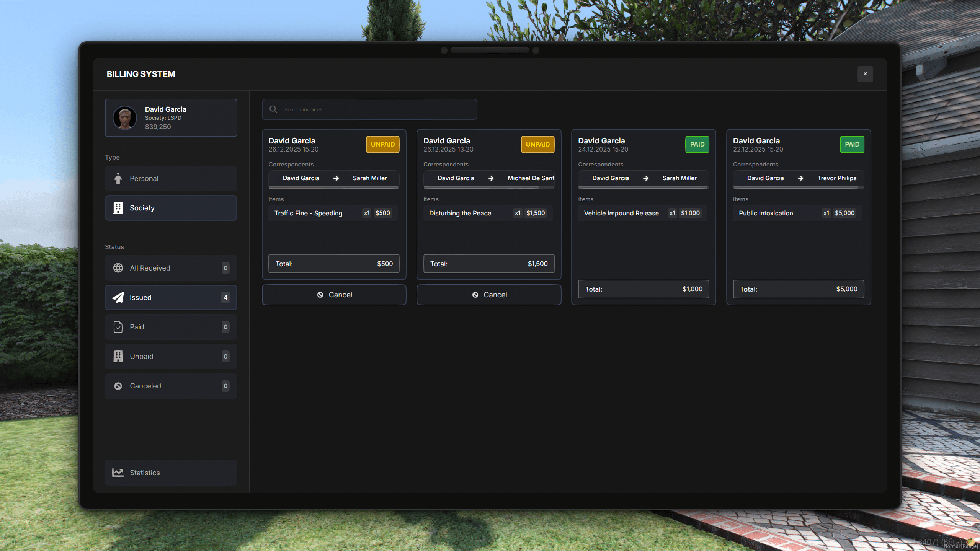Show All Received invoices

pyautogui.click(x=171, y=268)
